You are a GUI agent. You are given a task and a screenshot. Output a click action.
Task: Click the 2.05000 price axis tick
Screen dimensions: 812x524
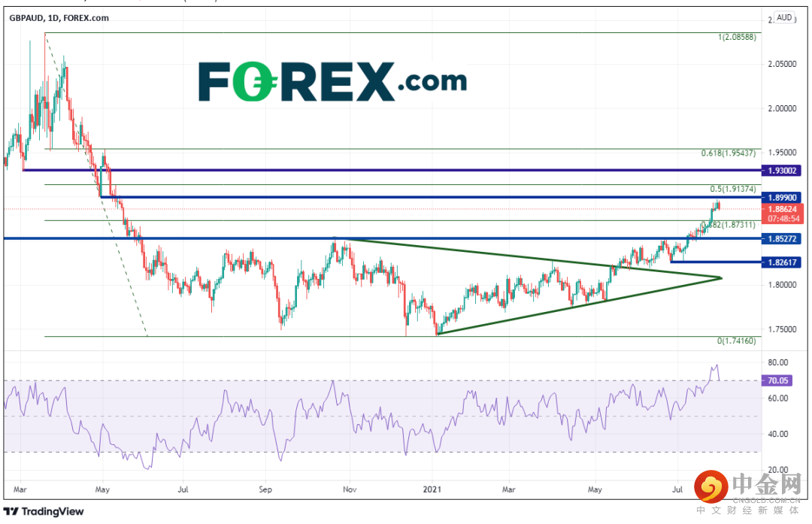tap(782, 64)
